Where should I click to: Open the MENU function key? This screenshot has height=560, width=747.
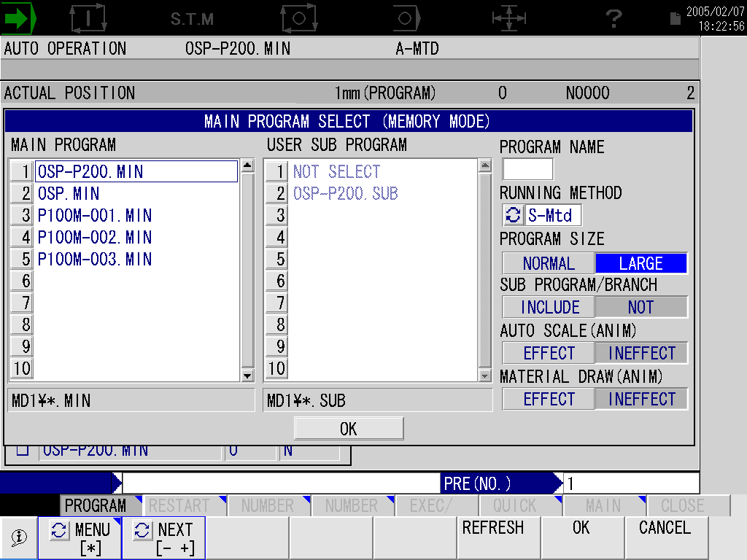pyautogui.click(x=80, y=538)
